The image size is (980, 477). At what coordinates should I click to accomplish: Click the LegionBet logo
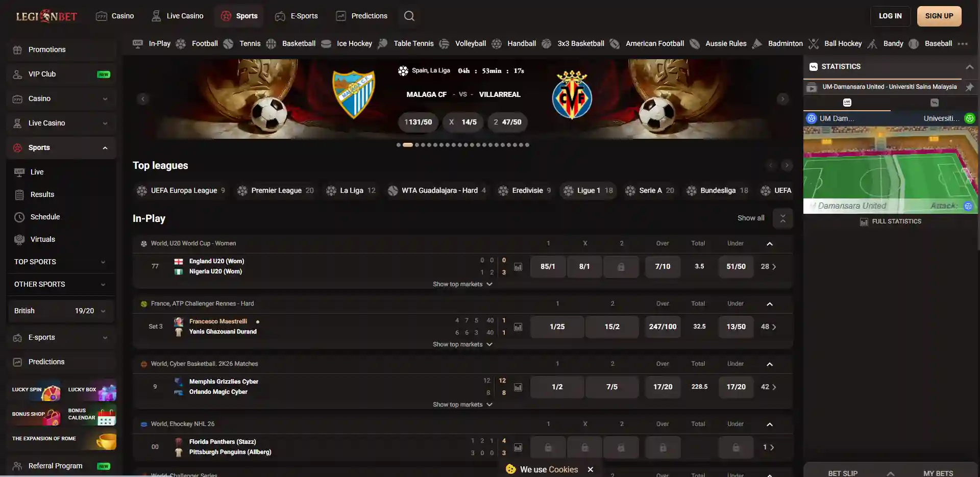(x=46, y=16)
